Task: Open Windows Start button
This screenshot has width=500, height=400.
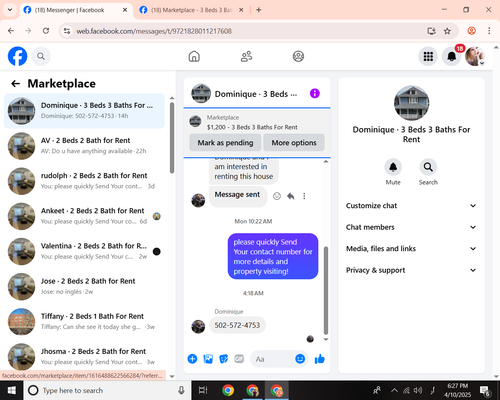Action: coord(11,390)
